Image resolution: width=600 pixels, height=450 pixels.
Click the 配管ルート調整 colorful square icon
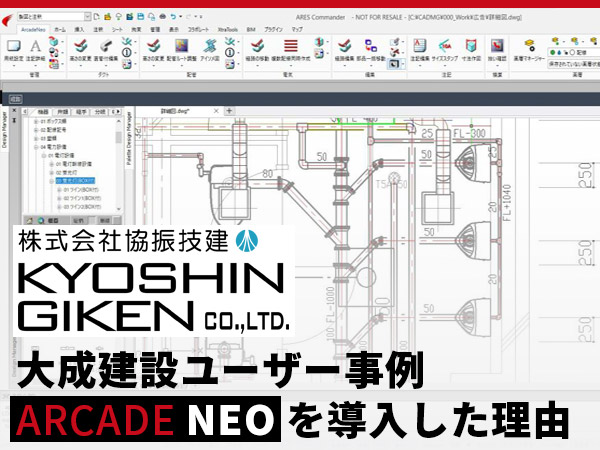pyautogui.click(x=181, y=47)
